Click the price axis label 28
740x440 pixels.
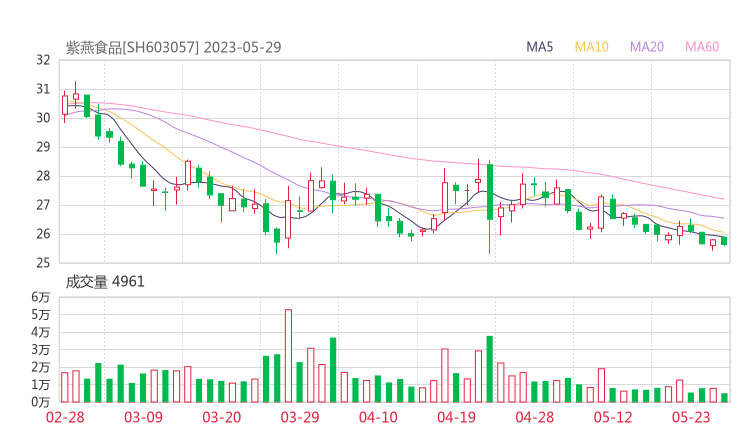click(43, 176)
